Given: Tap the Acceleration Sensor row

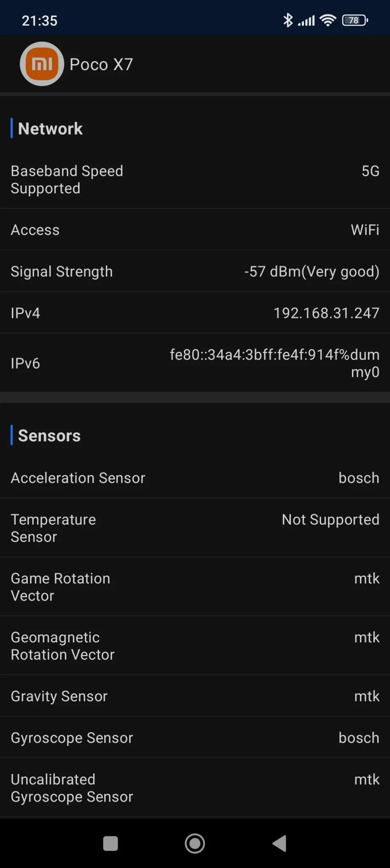Looking at the screenshot, I should click(195, 478).
